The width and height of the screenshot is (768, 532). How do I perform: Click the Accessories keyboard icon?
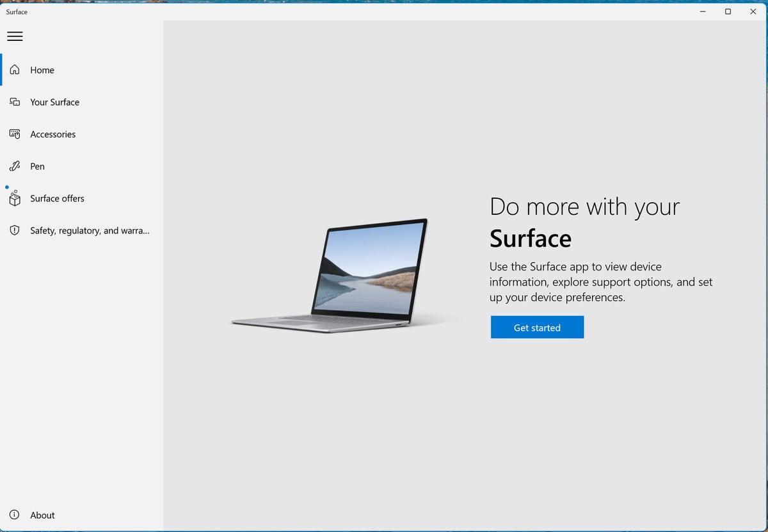pos(15,134)
